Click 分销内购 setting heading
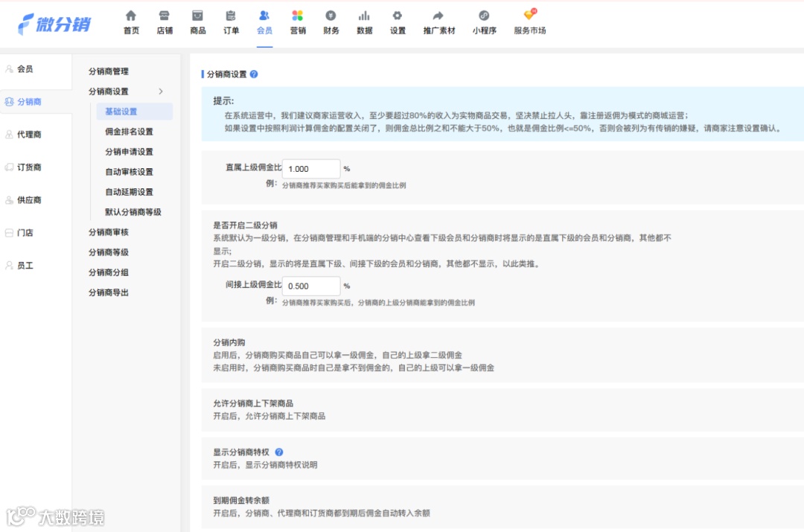Viewport: 804px width, 532px height. point(229,342)
